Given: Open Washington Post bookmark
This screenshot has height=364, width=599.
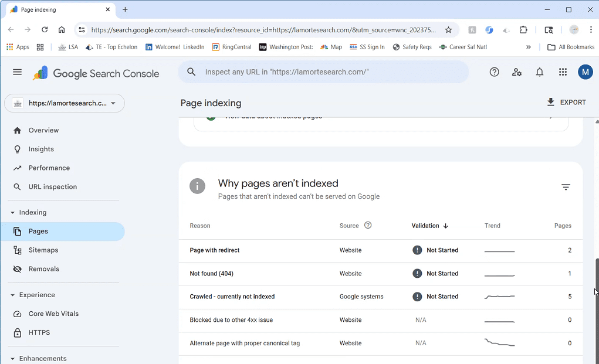Looking at the screenshot, I should [x=286, y=47].
